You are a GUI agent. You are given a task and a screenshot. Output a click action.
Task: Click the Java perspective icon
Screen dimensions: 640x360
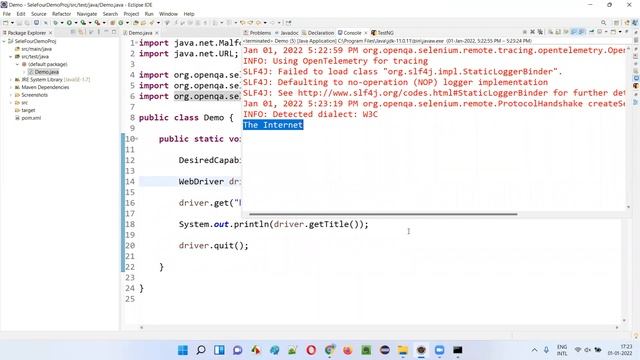pos(635,23)
